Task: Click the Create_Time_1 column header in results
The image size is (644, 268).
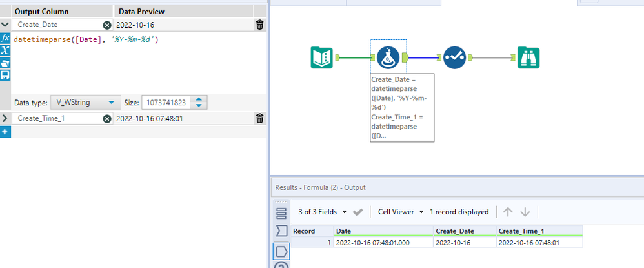Action: pyautogui.click(x=539, y=231)
